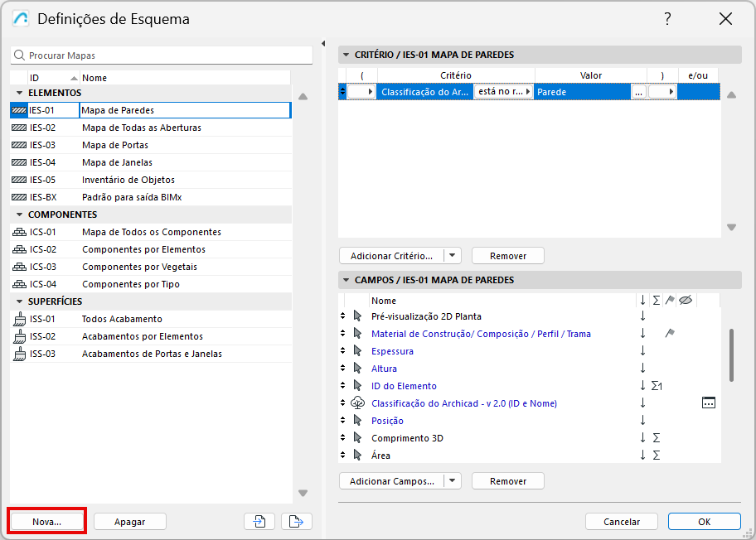Toggle the sum symbol for Comprimento 3D
The image size is (756, 540).
[656, 438]
